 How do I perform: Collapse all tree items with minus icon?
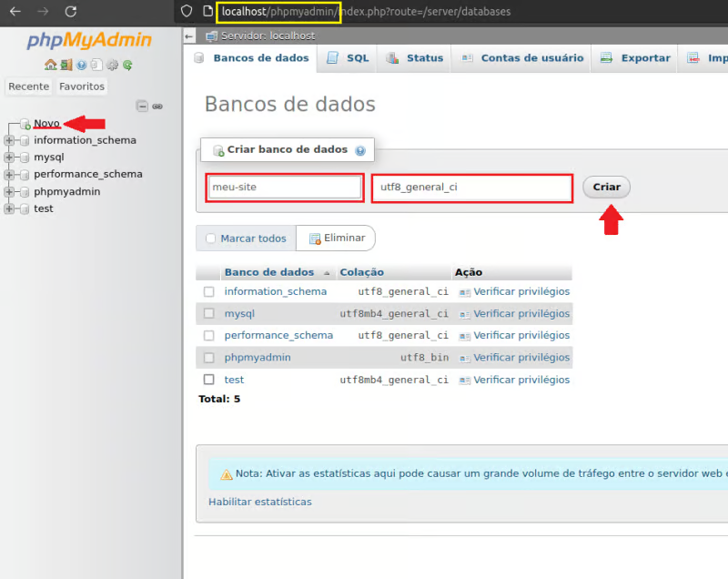pyautogui.click(x=142, y=107)
